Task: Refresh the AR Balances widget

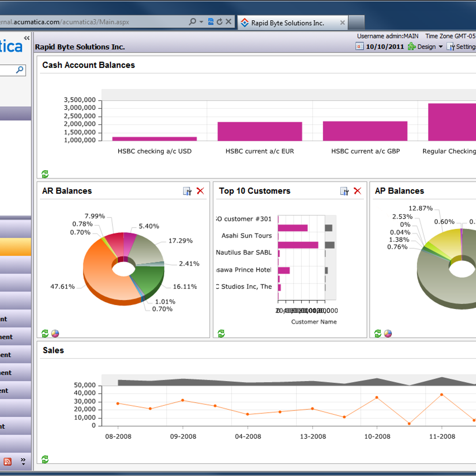Action: (x=45, y=333)
